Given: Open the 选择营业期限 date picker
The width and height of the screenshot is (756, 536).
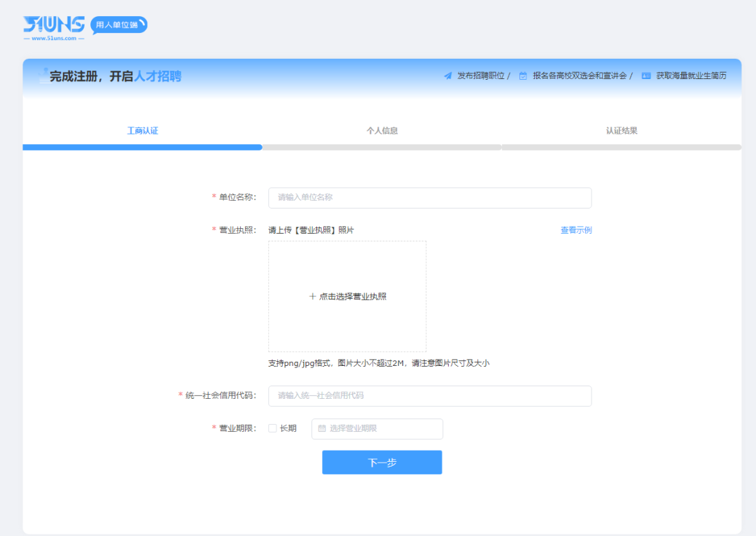Looking at the screenshot, I should point(377,429).
